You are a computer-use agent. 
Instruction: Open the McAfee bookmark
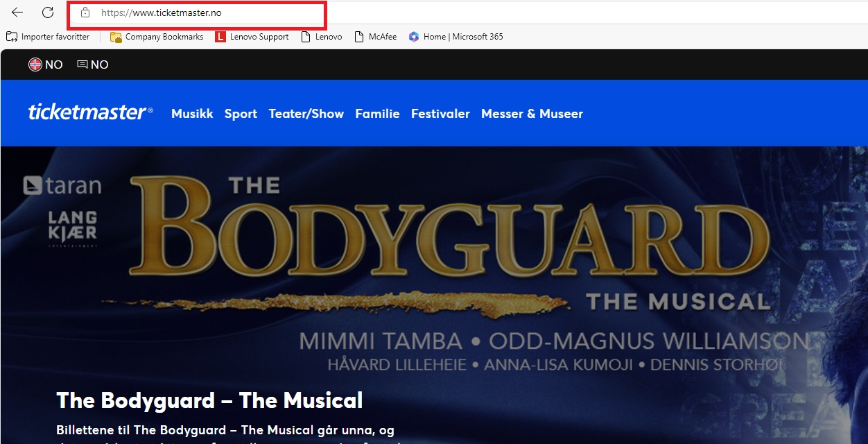[x=376, y=37]
